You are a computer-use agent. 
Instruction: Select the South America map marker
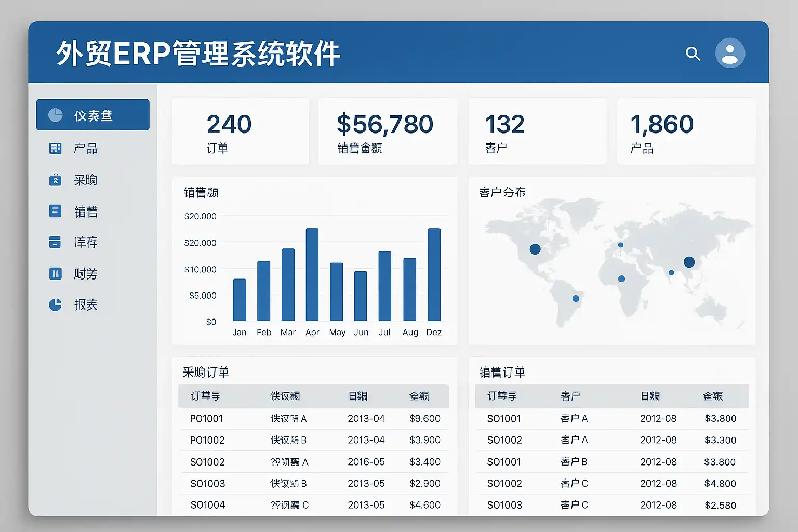tap(576, 298)
